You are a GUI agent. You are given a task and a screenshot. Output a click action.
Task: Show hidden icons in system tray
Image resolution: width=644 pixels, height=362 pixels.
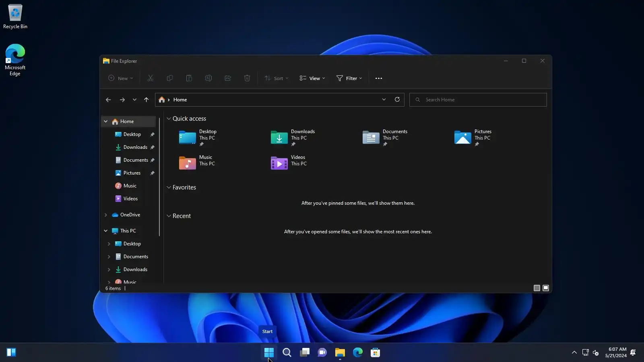[574, 352]
